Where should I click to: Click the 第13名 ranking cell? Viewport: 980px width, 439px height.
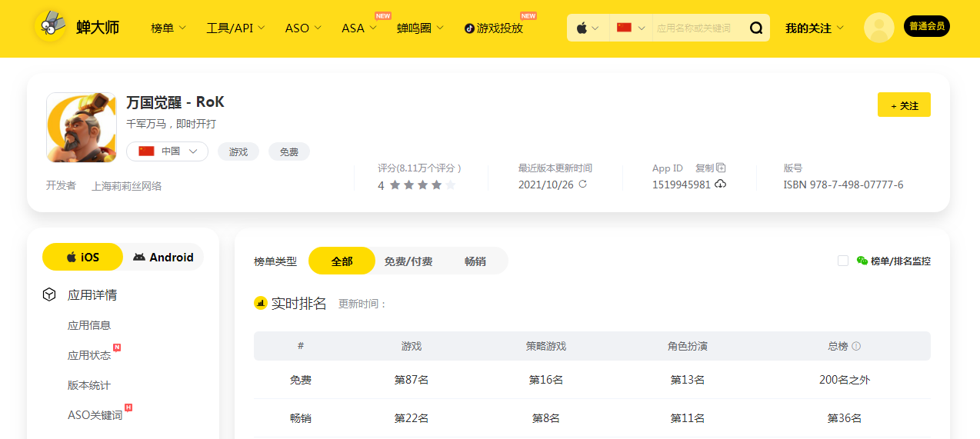click(x=688, y=380)
